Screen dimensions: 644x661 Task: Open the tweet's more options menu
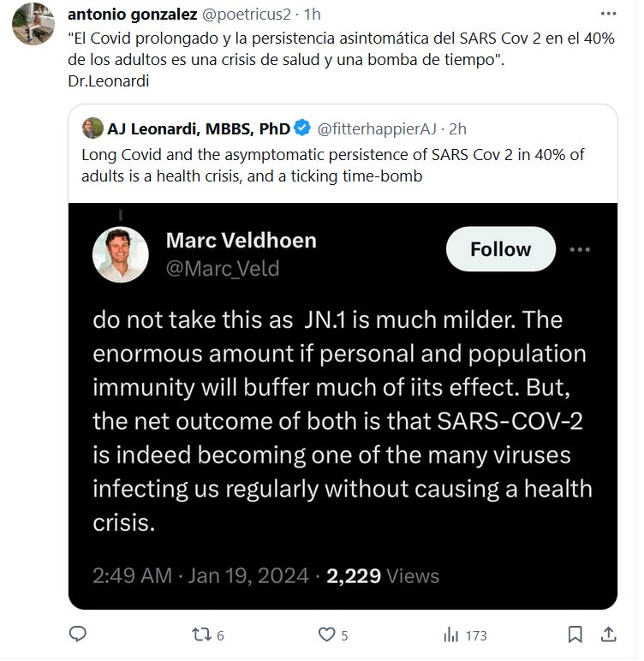607,15
